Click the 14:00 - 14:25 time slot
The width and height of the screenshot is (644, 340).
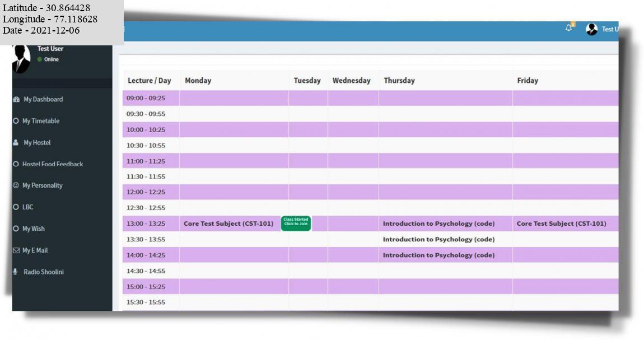(x=146, y=255)
